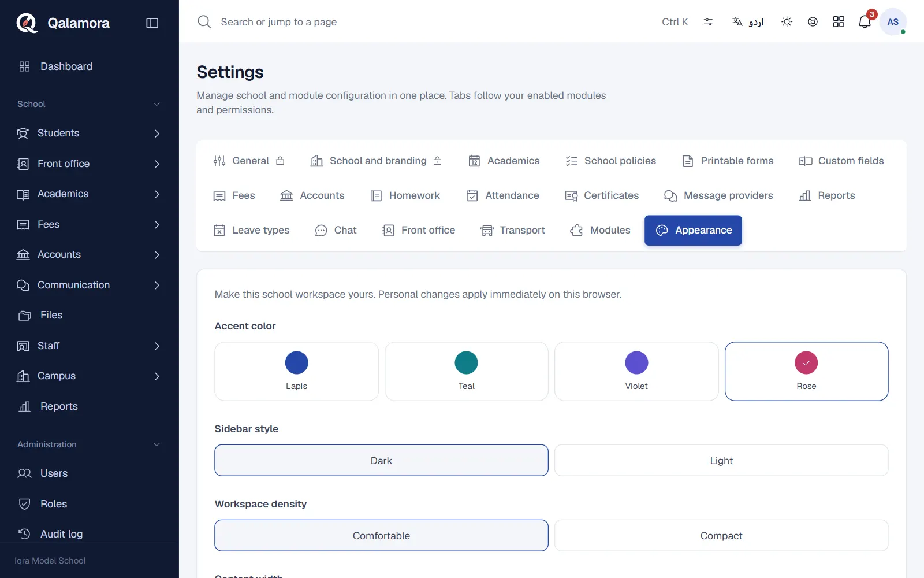The image size is (924, 578).
Task: Switch to the Attendance tab
Action: 502,195
